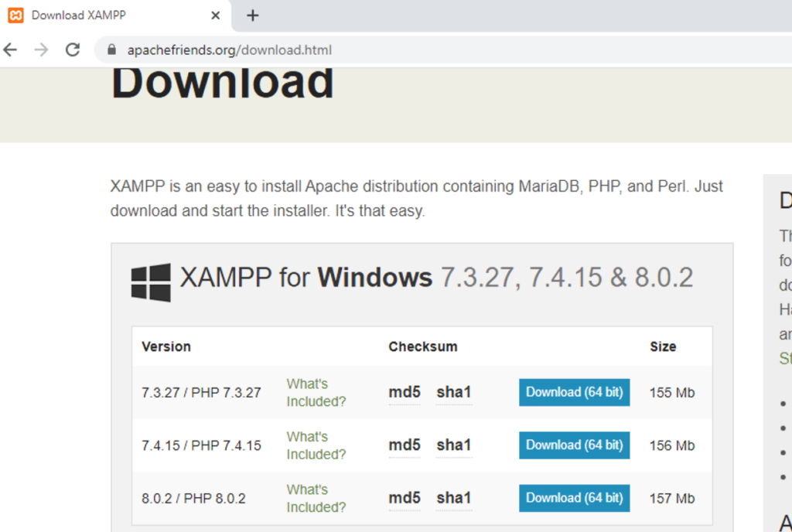Click the '157 Mb' size value
The width and height of the screenshot is (792, 532).
click(x=672, y=499)
